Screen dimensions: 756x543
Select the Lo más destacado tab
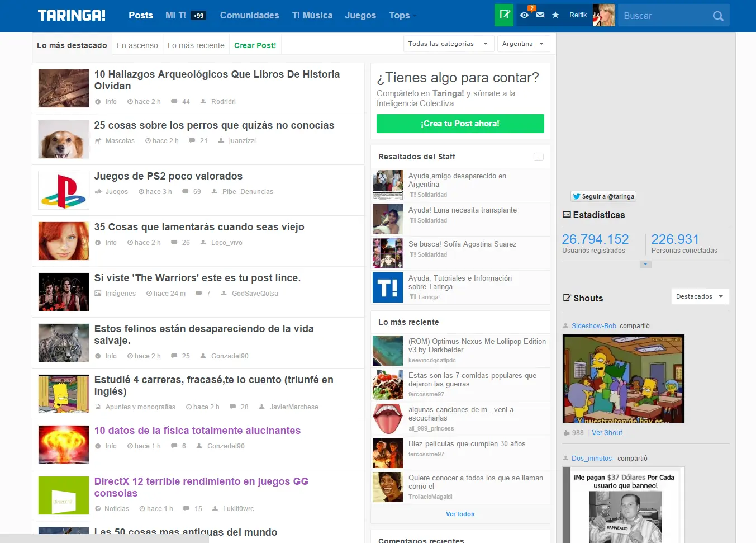pyautogui.click(x=72, y=45)
